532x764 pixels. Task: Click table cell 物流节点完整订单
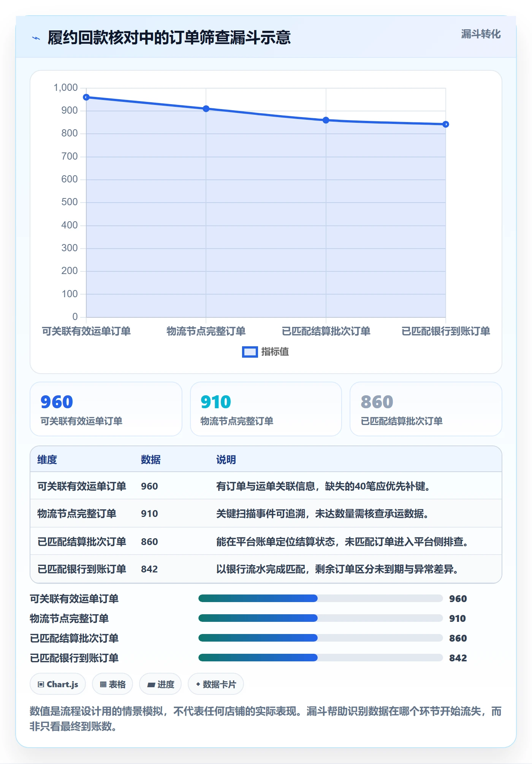tap(77, 514)
